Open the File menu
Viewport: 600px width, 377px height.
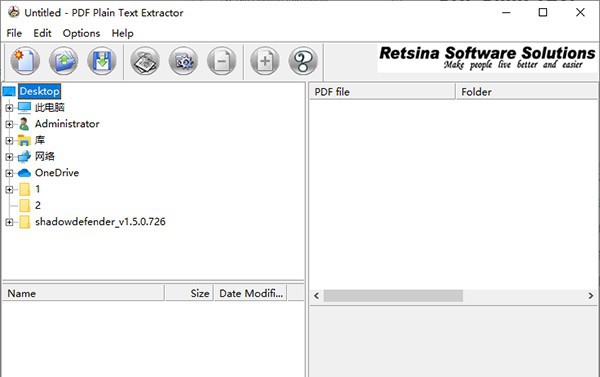(x=14, y=33)
